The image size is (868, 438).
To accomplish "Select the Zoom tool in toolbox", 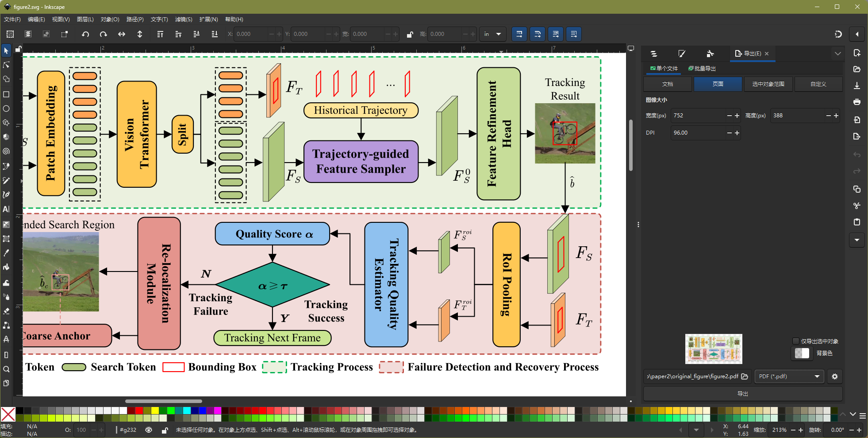I will [x=6, y=369].
